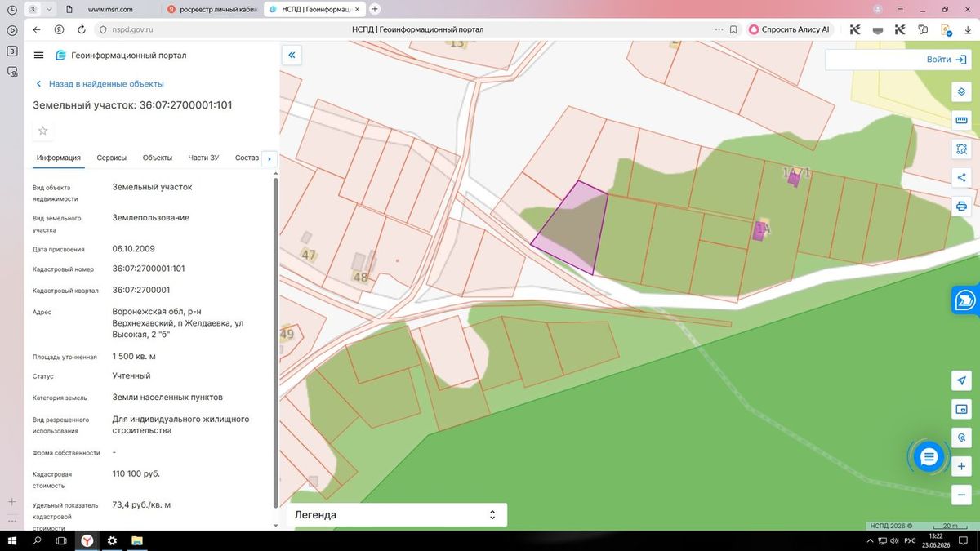Screen dimensions: 980x551
Task: Open the overview mini-map button
Action: [961, 409]
